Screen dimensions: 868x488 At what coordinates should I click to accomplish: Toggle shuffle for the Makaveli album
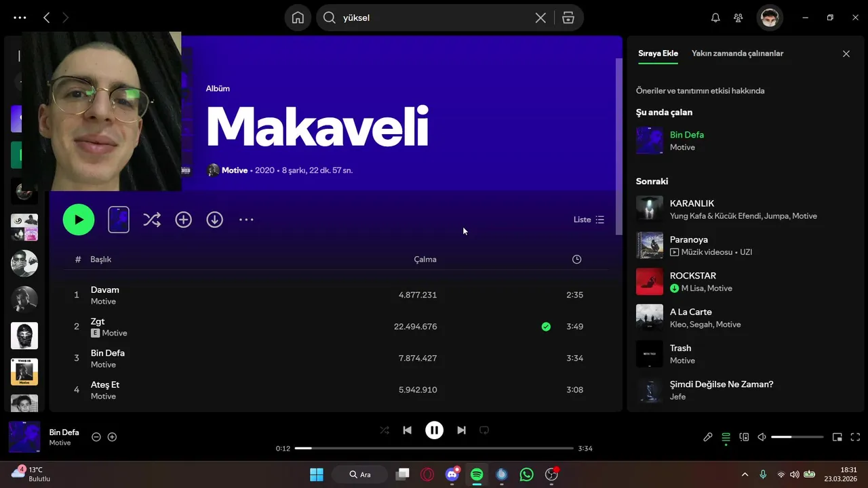click(x=152, y=220)
